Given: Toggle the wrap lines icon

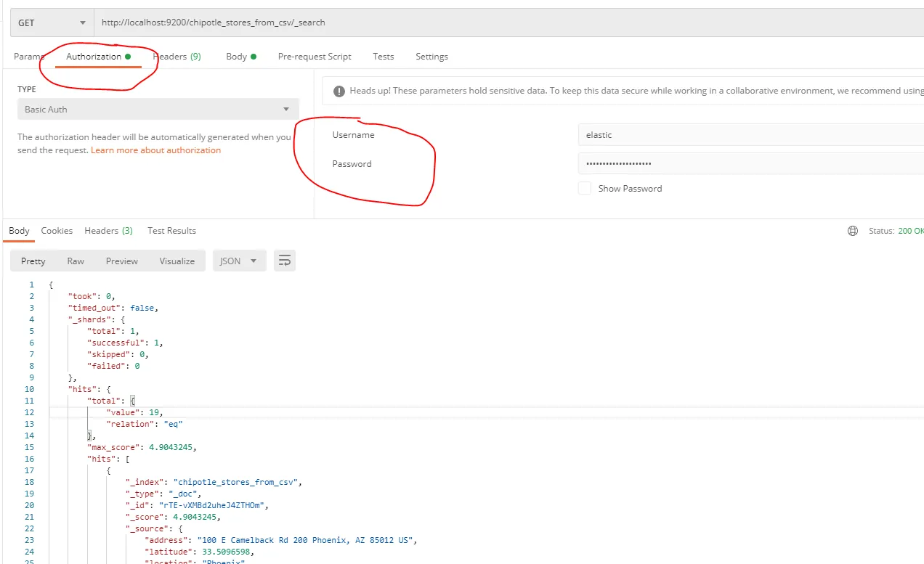Looking at the screenshot, I should coord(285,261).
